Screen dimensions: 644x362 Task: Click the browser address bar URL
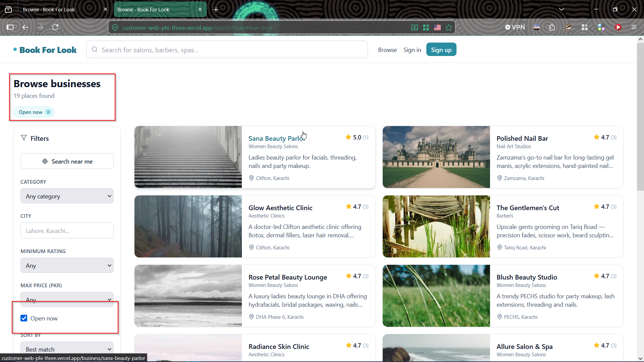pyautogui.click(x=198, y=27)
